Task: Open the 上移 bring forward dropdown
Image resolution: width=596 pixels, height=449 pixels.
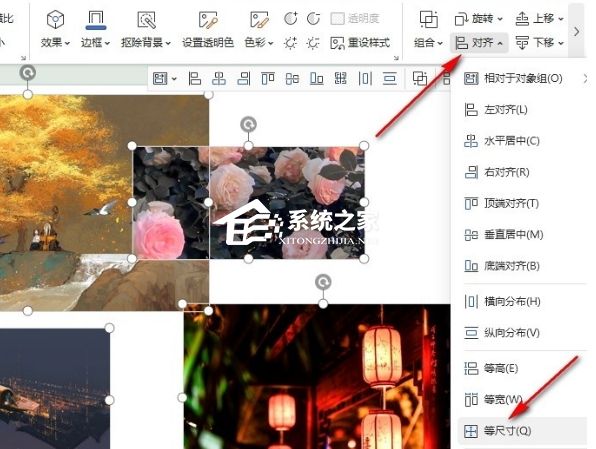Action: point(539,18)
